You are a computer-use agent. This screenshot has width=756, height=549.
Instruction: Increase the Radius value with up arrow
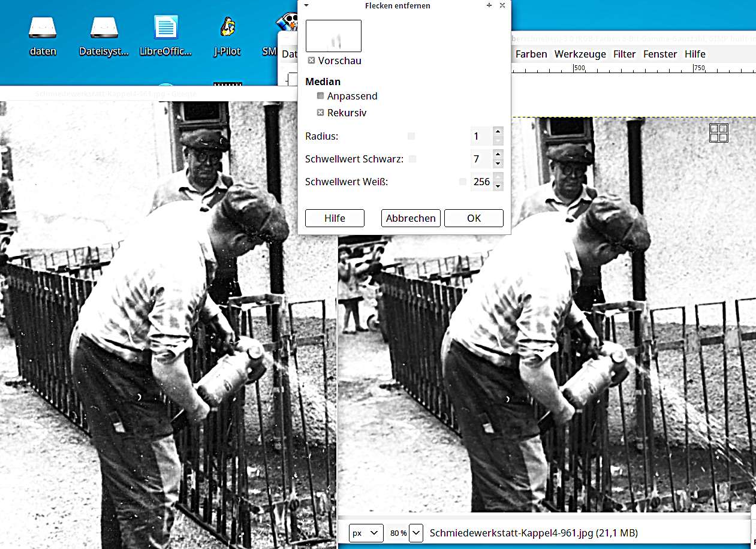click(x=498, y=132)
